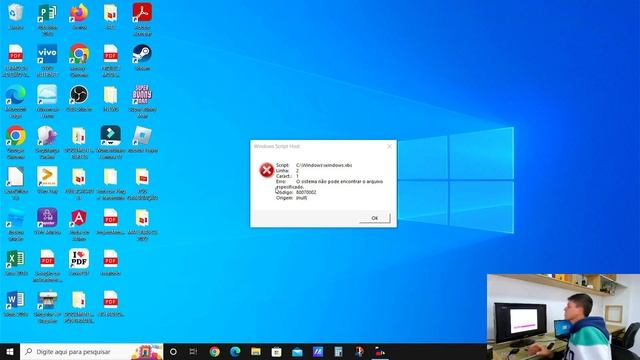
Task: Close the Windows Script Host error dialog
Action: [x=389, y=146]
